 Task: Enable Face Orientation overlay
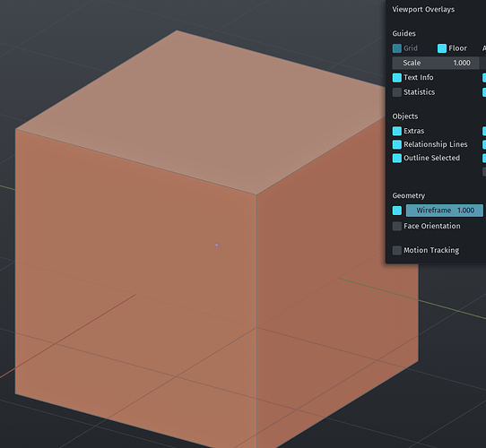[396, 226]
